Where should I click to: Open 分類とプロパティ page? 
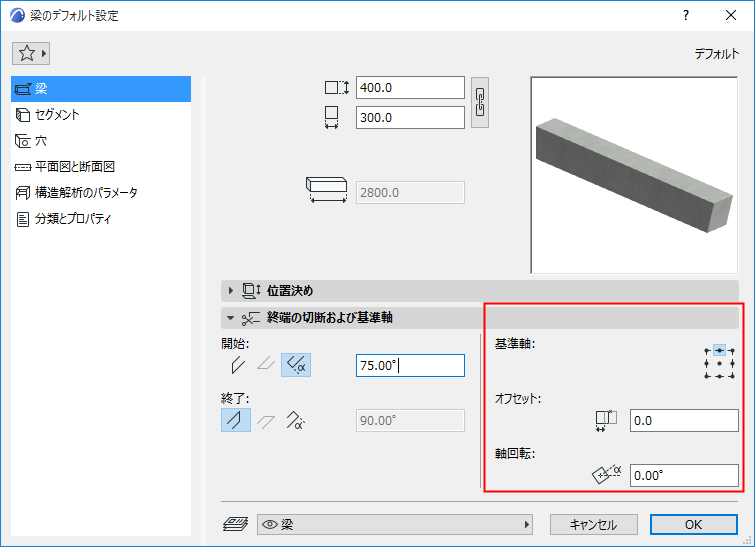(x=101, y=219)
